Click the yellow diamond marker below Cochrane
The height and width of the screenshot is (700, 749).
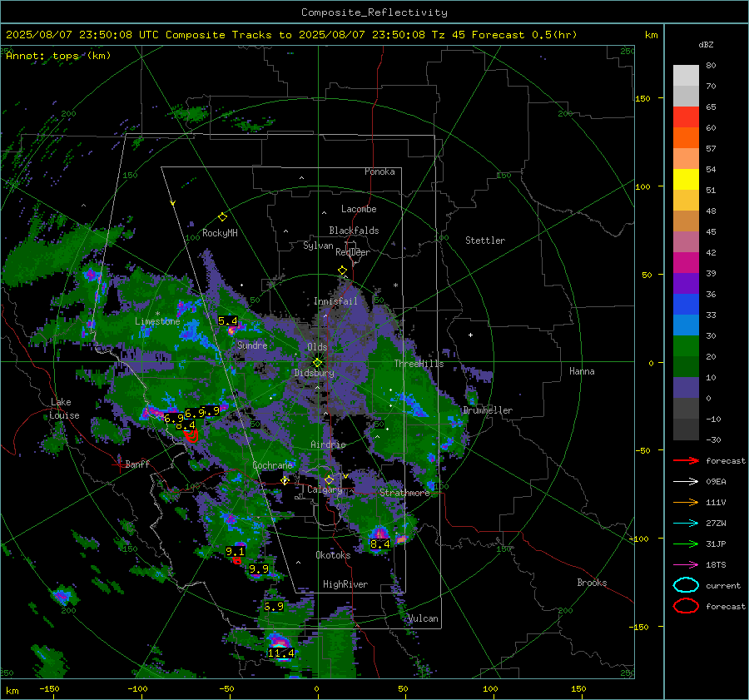285,480
